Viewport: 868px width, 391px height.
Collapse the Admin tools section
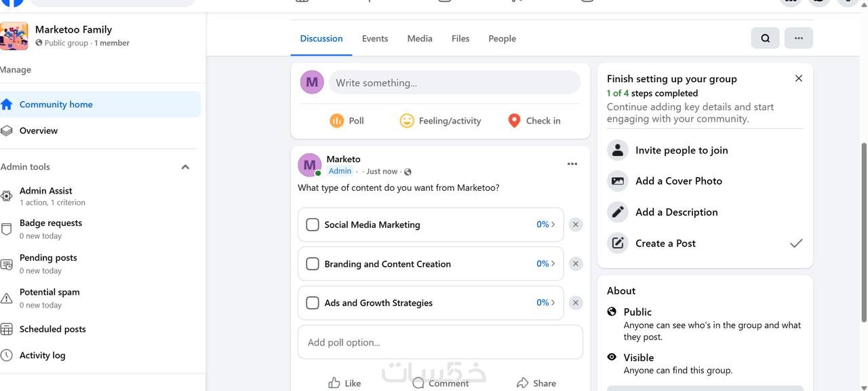pos(185,167)
